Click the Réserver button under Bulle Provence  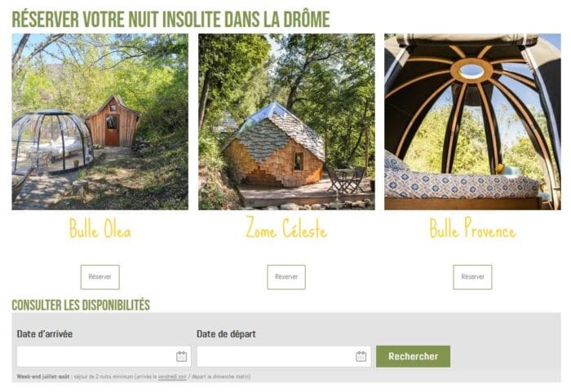coord(472,277)
